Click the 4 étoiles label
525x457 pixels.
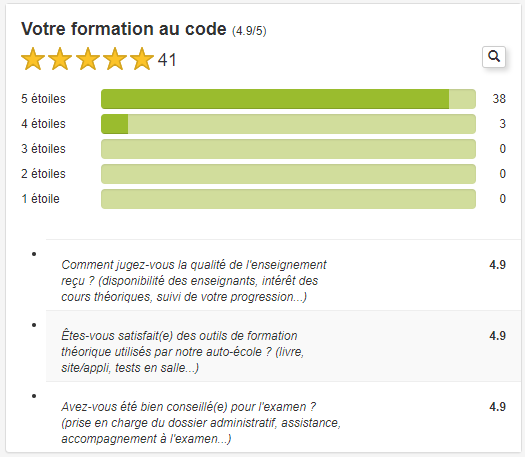point(44,124)
